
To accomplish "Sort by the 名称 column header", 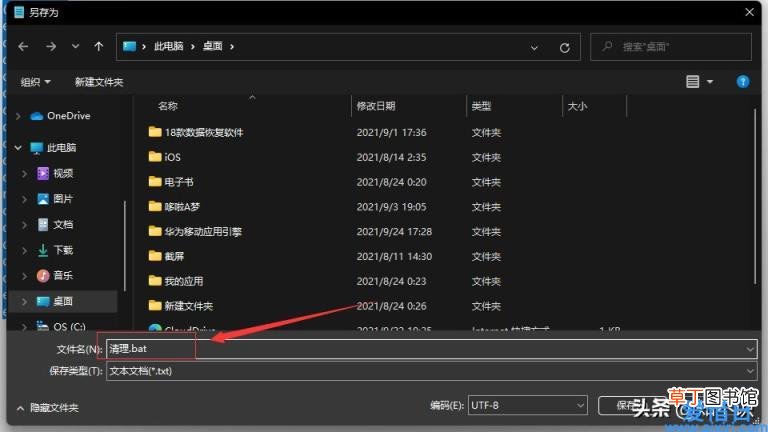I will point(168,106).
